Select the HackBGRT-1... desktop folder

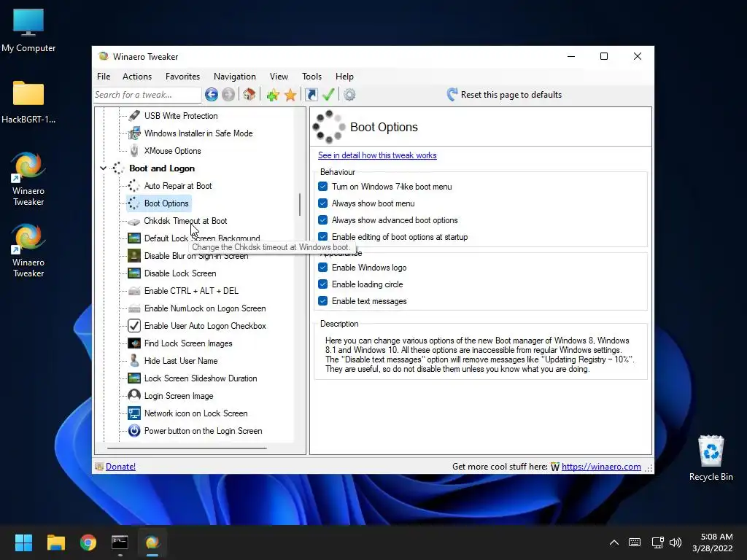tap(28, 102)
